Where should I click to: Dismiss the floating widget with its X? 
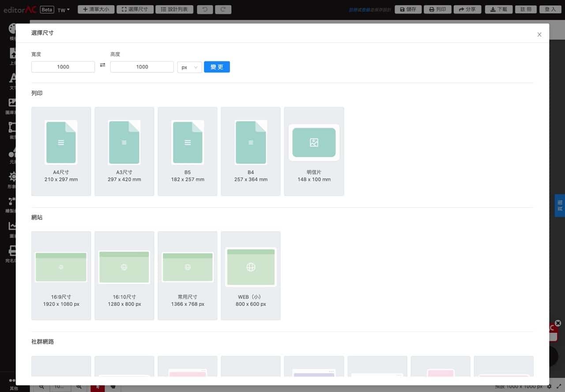pos(558,323)
